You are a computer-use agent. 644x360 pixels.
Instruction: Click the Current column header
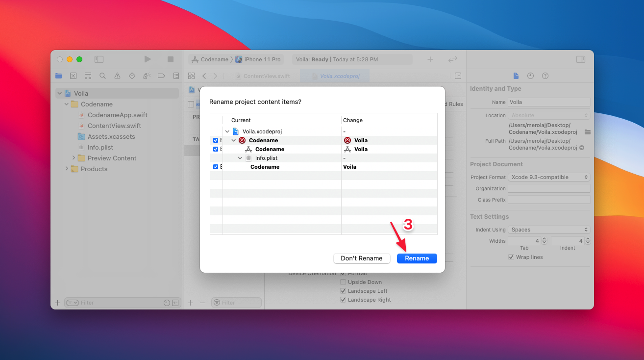(x=241, y=120)
